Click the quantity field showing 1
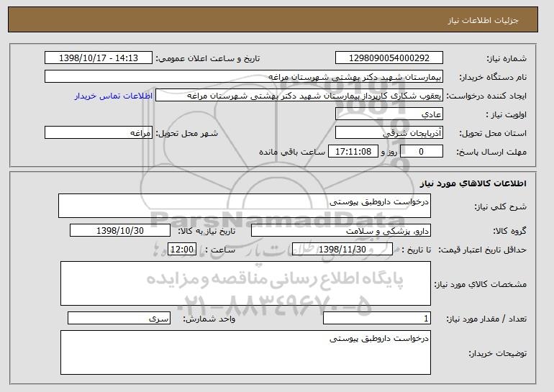554x392 pixels. coord(377,318)
